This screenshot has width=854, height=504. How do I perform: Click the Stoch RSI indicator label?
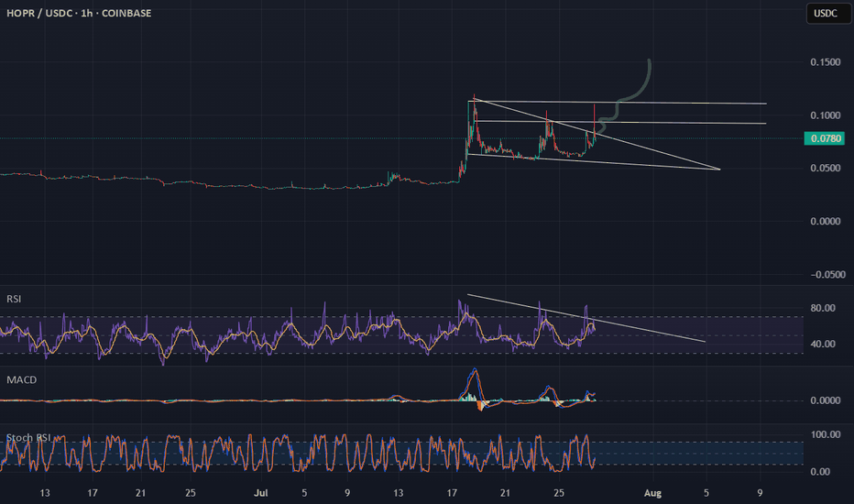pos(28,437)
